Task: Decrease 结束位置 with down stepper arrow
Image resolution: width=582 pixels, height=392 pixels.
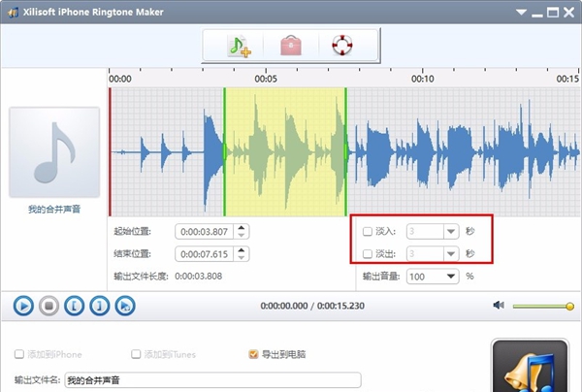Action: pos(242,258)
